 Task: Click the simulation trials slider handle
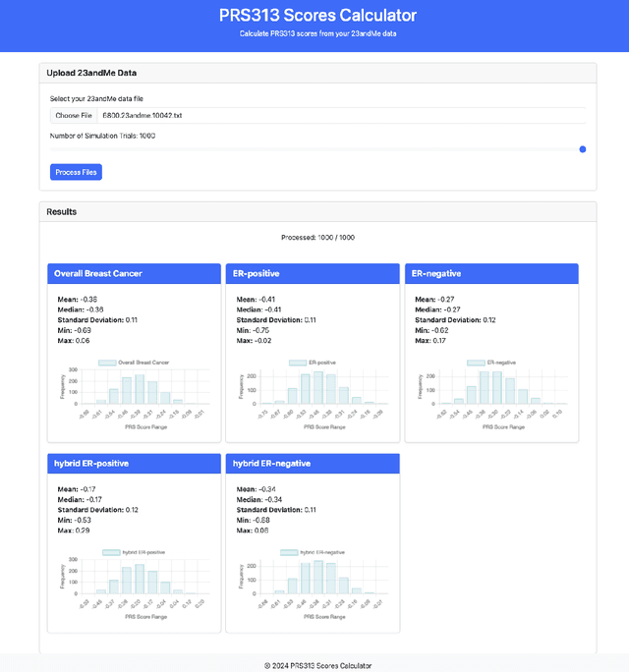(x=583, y=149)
